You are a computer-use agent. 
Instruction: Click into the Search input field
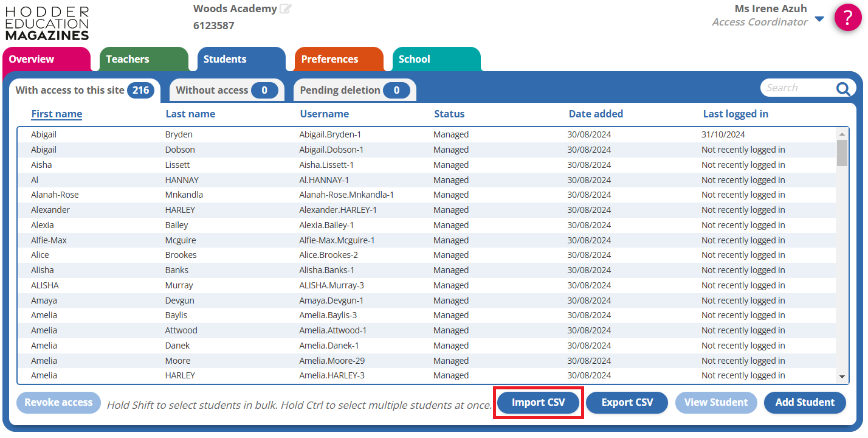(797, 88)
